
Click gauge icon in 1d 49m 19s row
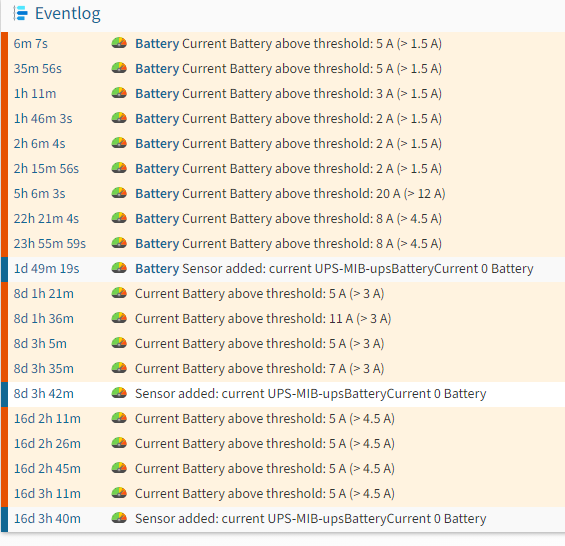(119, 268)
